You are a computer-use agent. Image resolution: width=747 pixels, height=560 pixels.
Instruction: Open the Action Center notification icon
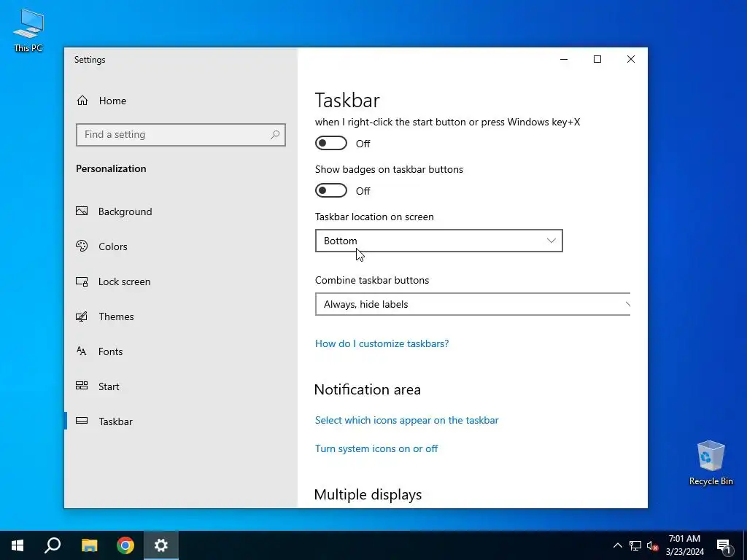tap(724, 545)
